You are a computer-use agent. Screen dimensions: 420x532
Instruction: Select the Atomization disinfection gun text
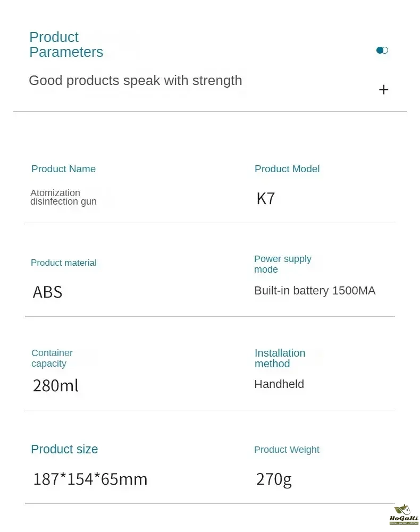click(x=63, y=197)
